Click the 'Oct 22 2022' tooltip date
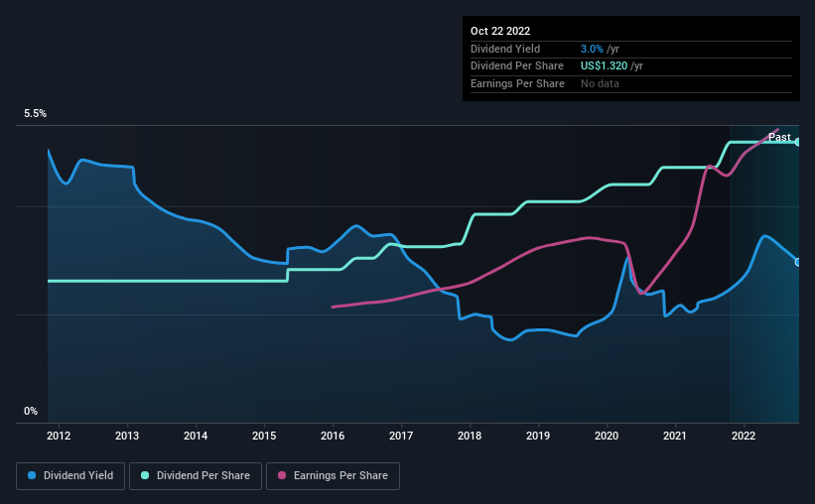The width and height of the screenshot is (815, 504). coord(500,31)
